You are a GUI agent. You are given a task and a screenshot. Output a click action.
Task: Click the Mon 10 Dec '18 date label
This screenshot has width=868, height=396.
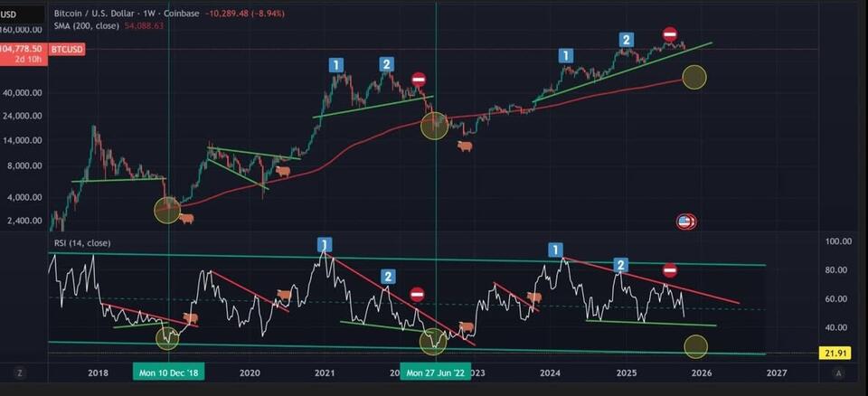tap(169, 372)
